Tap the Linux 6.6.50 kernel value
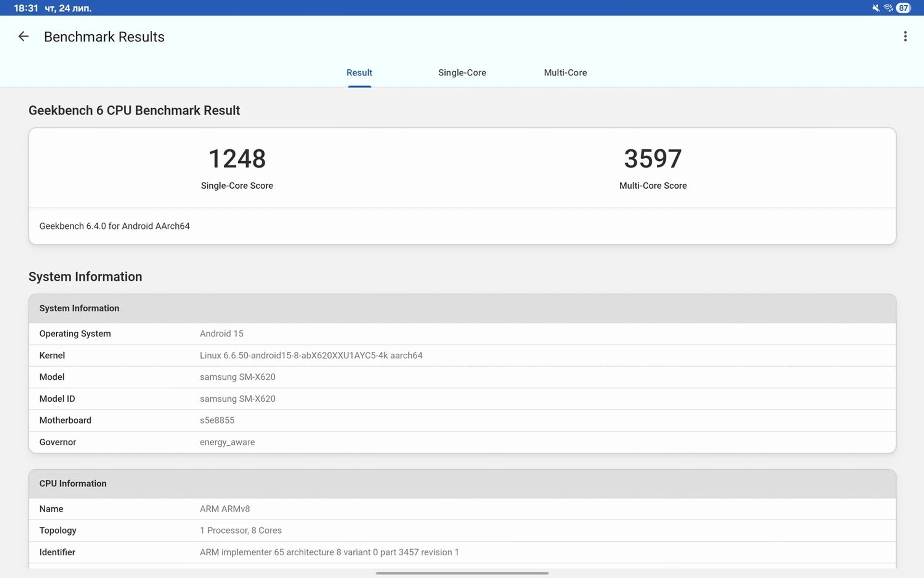 (311, 355)
